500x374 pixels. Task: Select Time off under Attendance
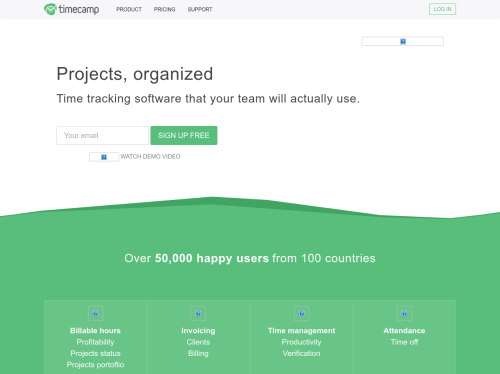[x=404, y=342]
